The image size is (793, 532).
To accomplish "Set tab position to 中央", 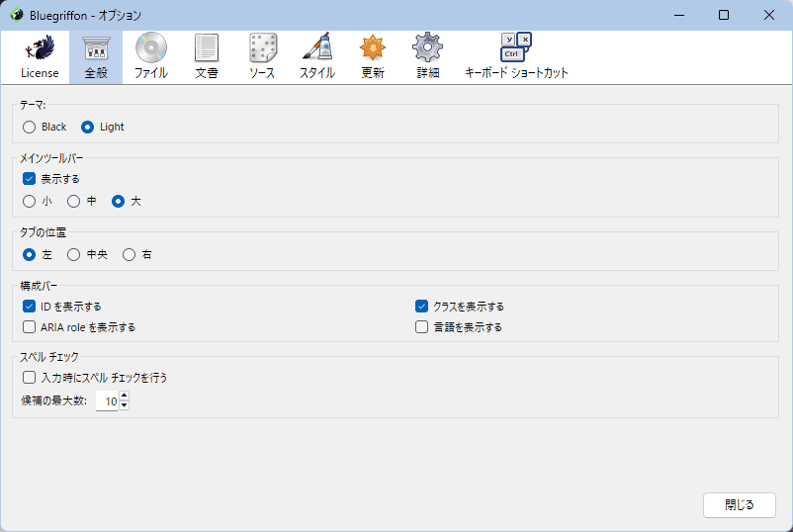I will tap(74, 255).
